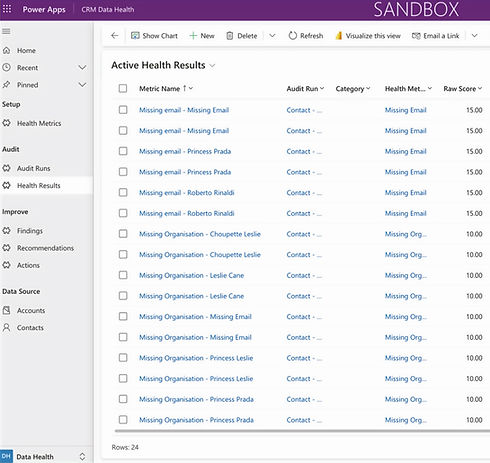Open the Delete split-button dropdown arrow

tap(272, 36)
